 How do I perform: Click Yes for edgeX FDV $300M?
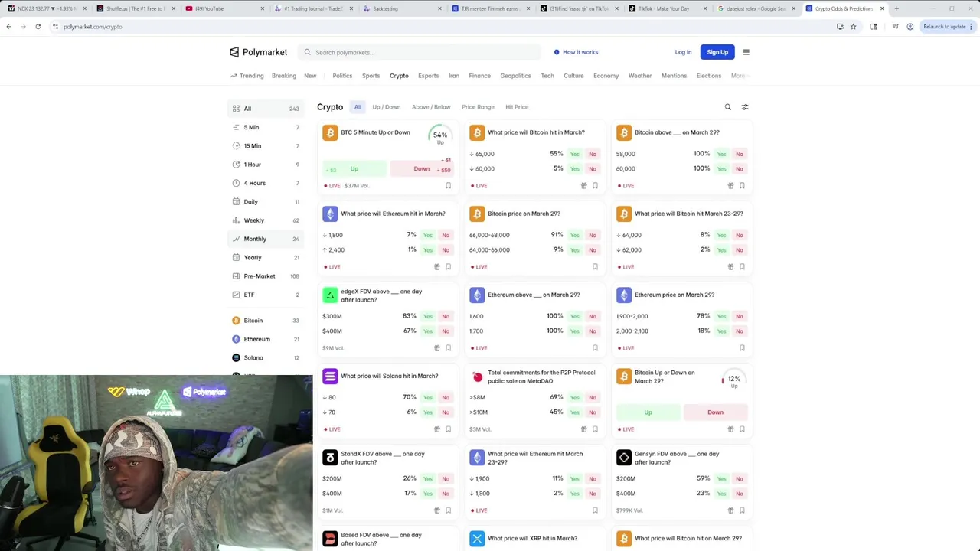coord(428,316)
